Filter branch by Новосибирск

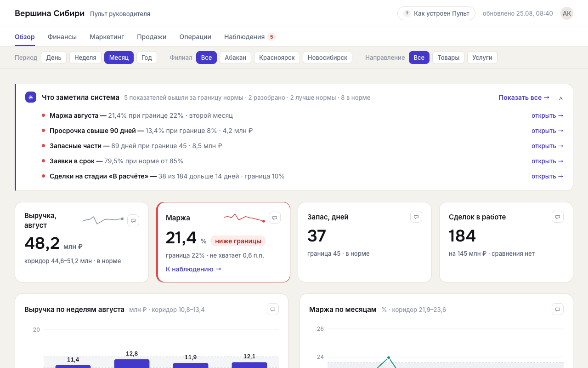pyautogui.click(x=328, y=57)
